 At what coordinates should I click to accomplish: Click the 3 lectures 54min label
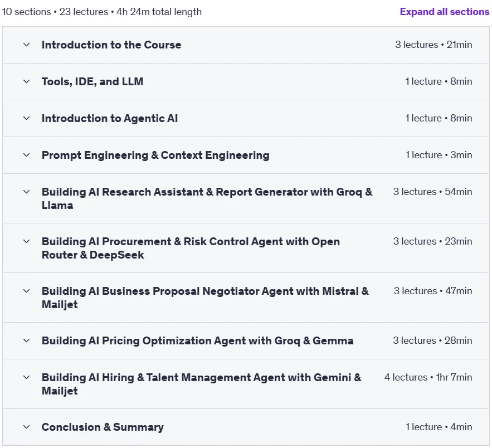click(433, 192)
